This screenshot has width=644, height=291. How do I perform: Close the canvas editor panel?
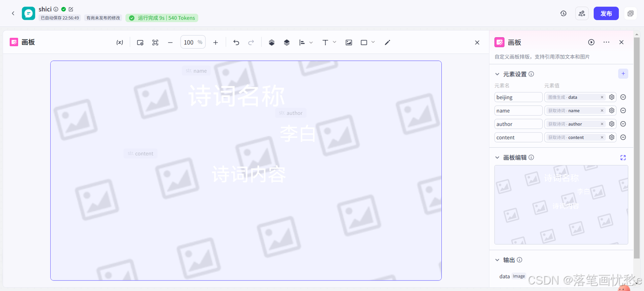[x=477, y=43]
